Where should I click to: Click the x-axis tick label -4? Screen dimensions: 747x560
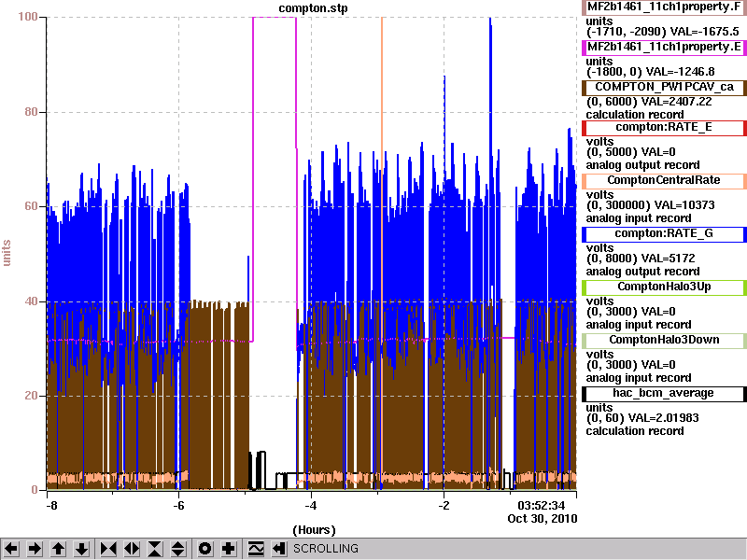(311, 505)
